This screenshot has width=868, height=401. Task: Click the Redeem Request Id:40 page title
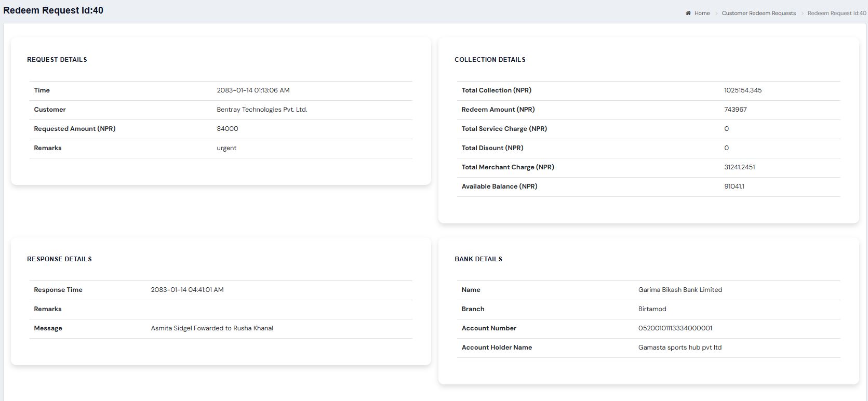click(53, 10)
